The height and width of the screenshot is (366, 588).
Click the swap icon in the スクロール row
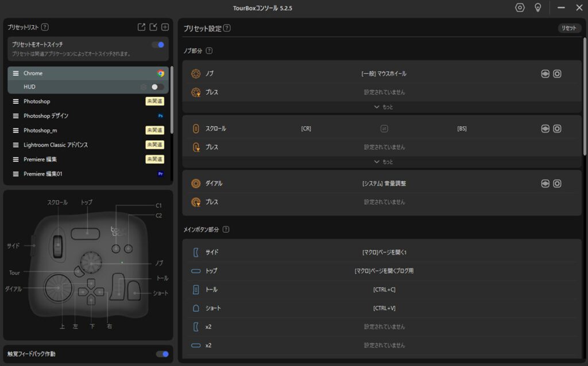point(384,129)
